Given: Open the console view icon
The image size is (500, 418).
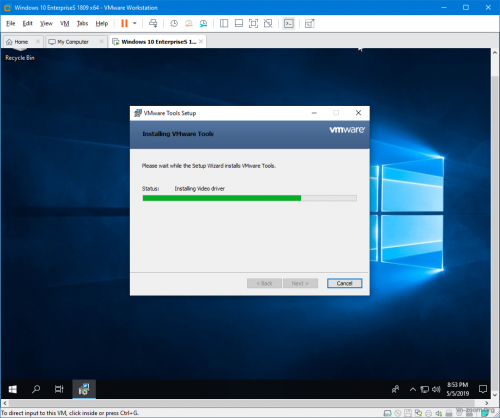Looking at the screenshot, I should 289,23.
